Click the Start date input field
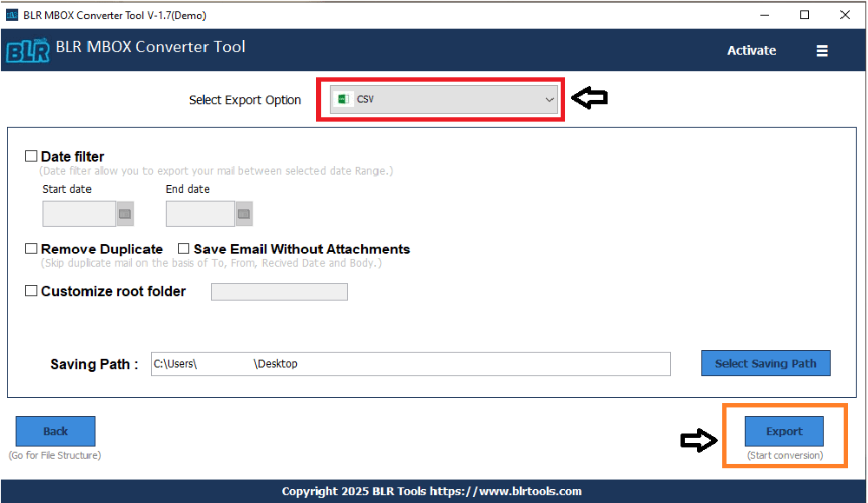The image size is (868, 503). point(79,213)
